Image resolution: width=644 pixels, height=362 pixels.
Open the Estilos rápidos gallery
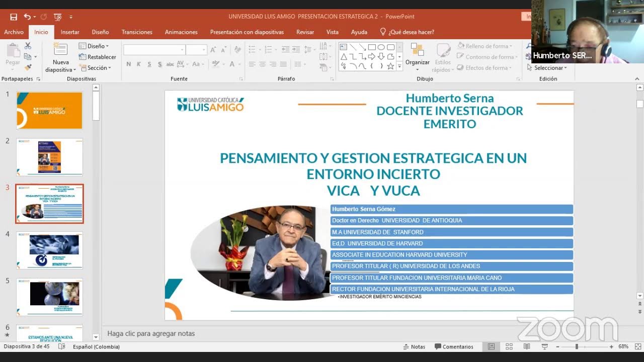click(x=443, y=57)
